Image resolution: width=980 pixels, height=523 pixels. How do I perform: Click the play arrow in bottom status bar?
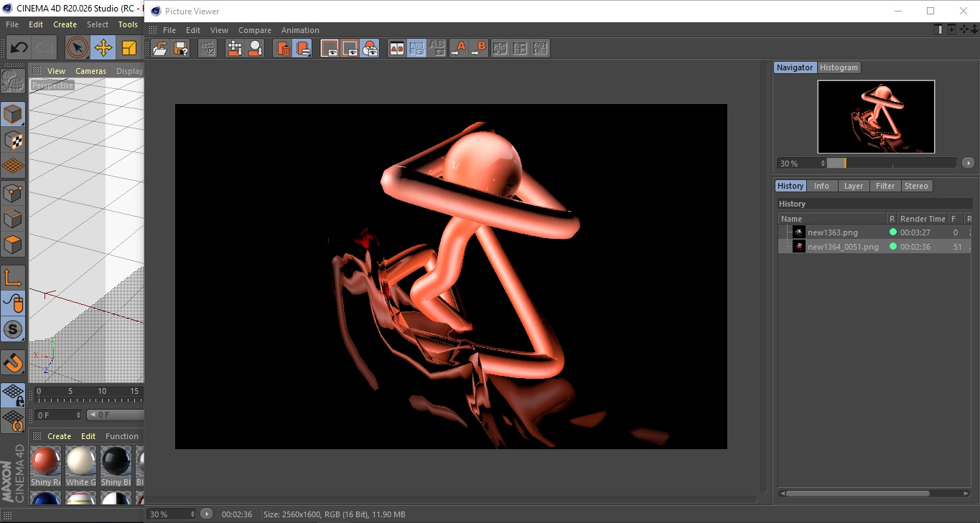click(207, 514)
